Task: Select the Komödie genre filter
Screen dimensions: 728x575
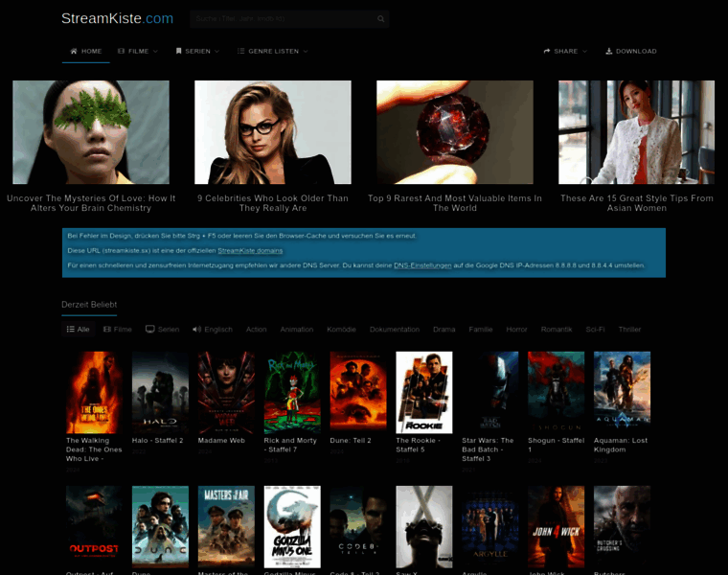Action: 341,330
